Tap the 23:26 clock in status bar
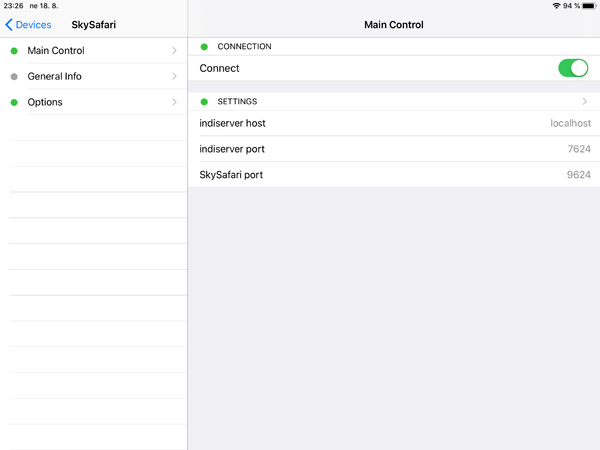 [13, 6]
